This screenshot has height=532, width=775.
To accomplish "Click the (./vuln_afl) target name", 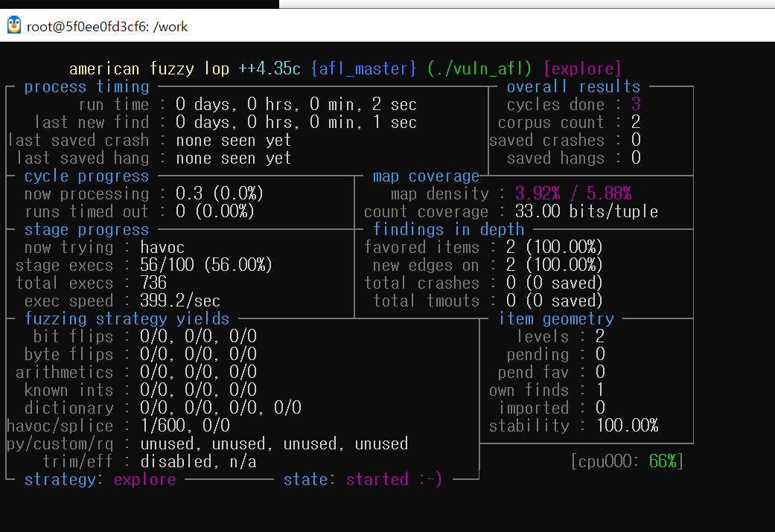I will click(479, 68).
